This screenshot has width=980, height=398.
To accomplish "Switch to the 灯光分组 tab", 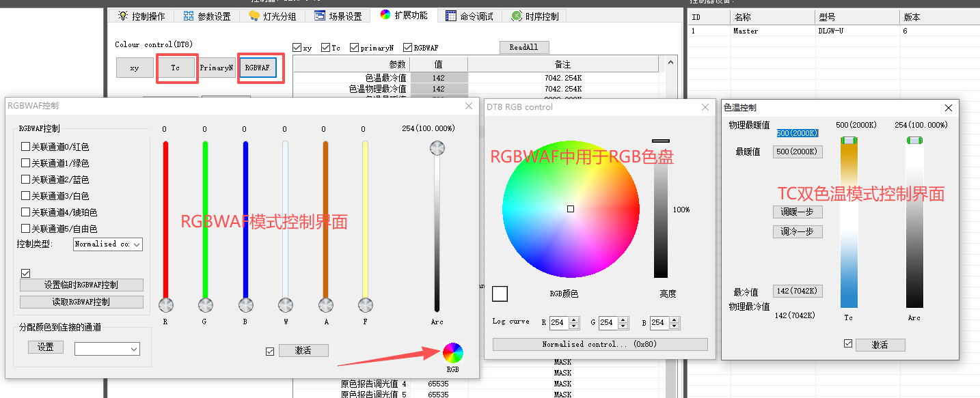I will pos(273,16).
